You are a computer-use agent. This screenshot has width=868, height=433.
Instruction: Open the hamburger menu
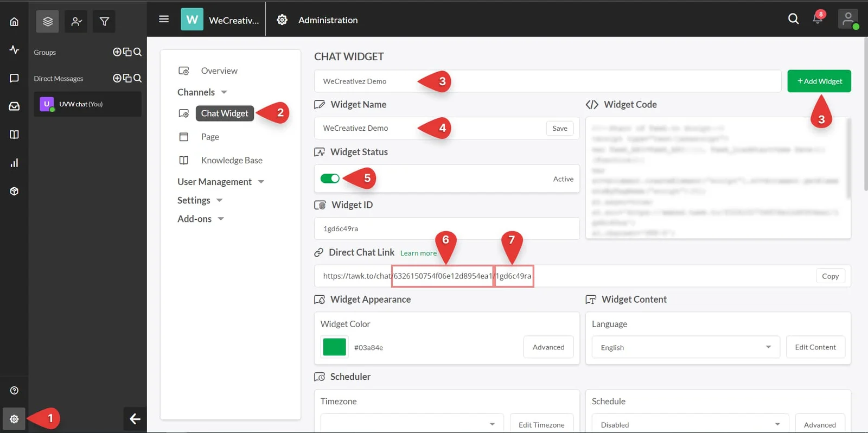(x=164, y=20)
